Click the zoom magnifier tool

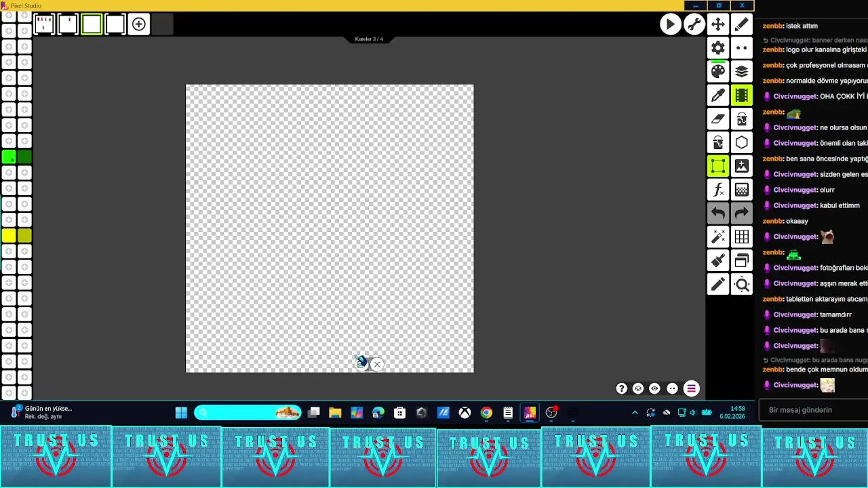click(742, 284)
